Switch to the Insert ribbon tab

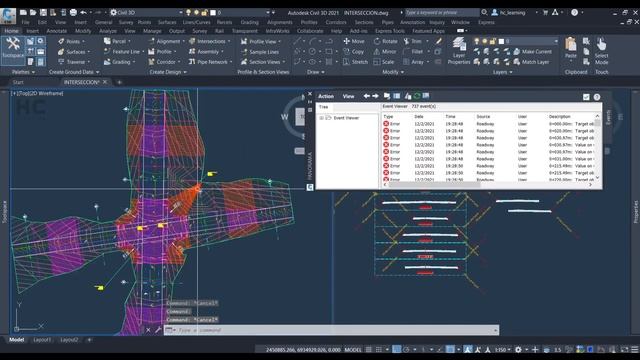point(32,31)
